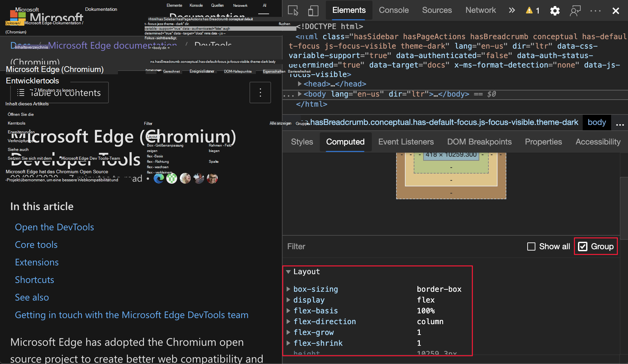This screenshot has height=364, width=628.
Task: Toggle the device emulation mode
Action: point(313,10)
